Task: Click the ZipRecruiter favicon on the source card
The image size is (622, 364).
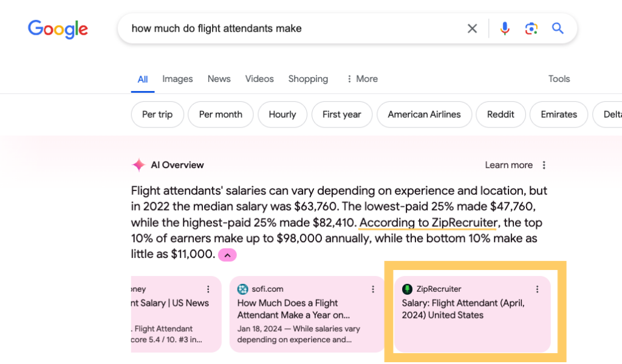Action: pos(407,289)
